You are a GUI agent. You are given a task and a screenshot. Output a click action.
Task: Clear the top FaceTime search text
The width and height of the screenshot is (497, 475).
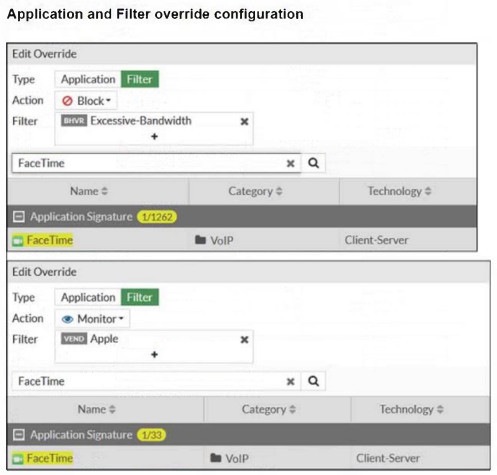coord(291,163)
